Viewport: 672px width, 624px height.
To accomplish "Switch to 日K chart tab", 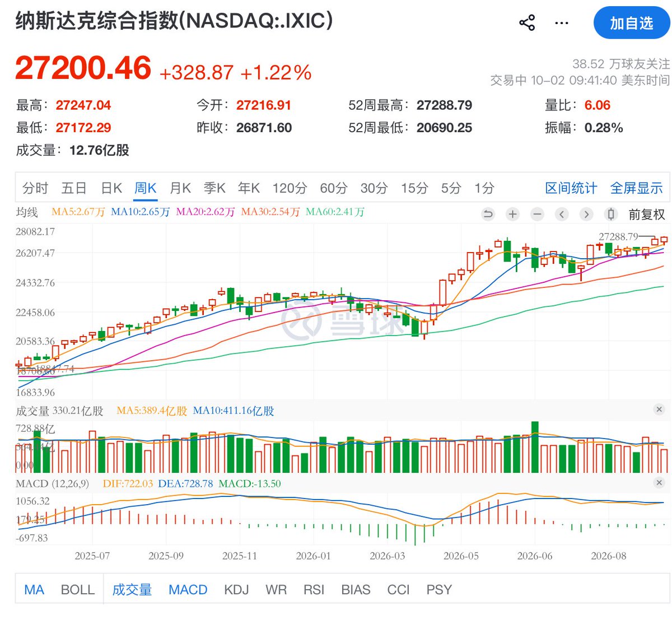I will point(111,188).
